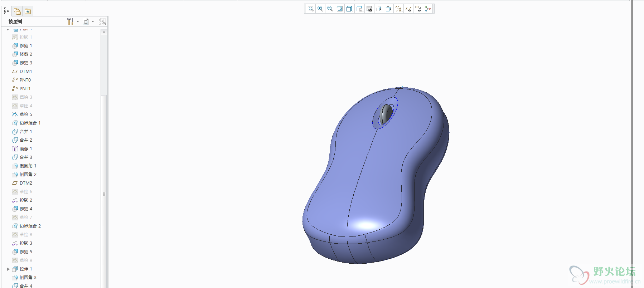Click the Repaint screen icon
644x288 pixels.
[340, 9]
